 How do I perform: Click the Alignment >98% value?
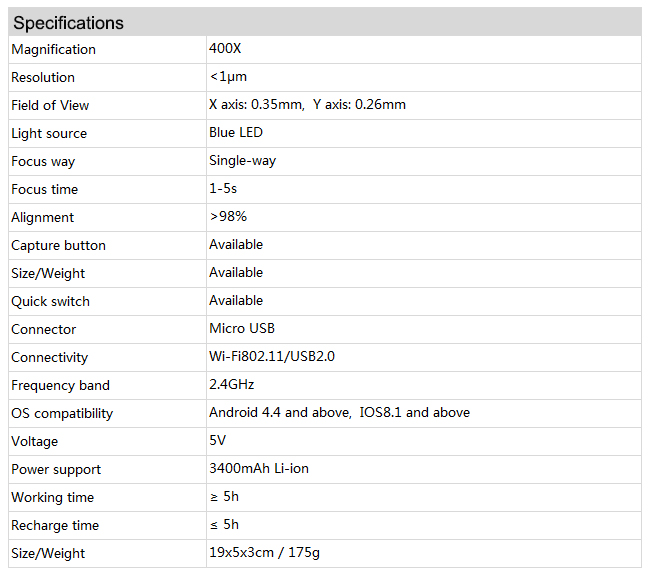coord(228,216)
